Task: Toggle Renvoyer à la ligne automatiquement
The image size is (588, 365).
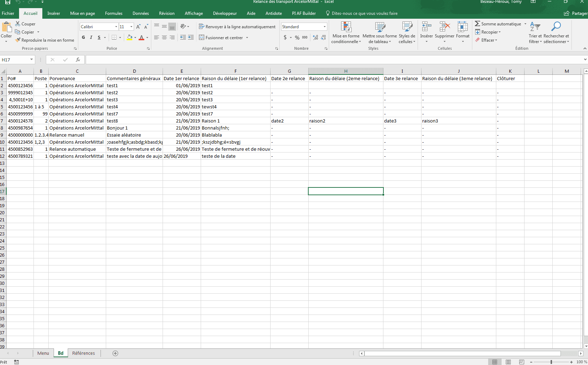Action: pyautogui.click(x=237, y=27)
